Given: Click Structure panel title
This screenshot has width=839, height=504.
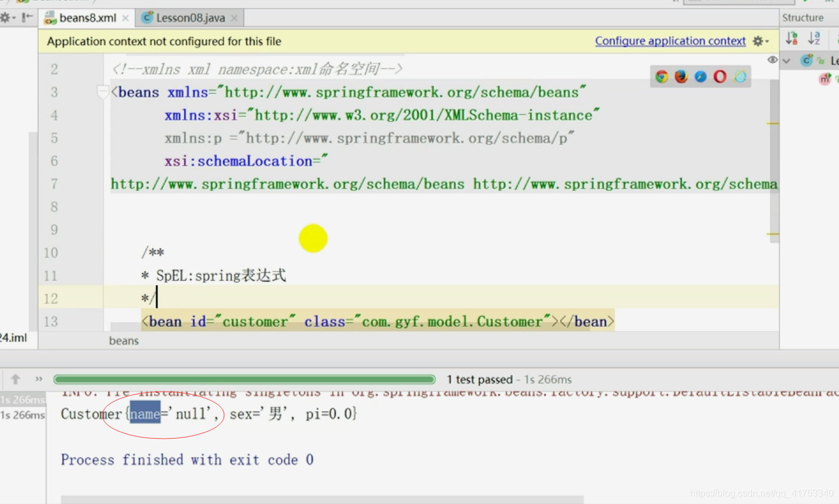Looking at the screenshot, I should click(x=803, y=18).
